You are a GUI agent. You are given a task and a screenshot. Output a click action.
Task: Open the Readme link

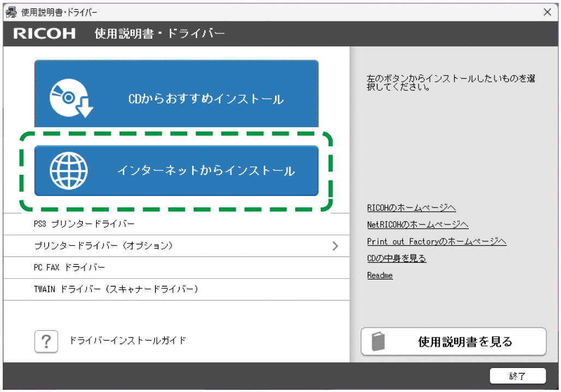(380, 275)
